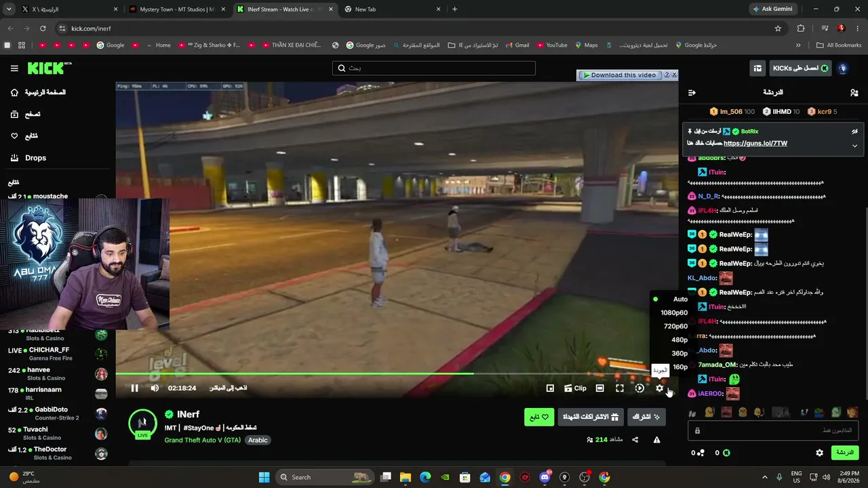The height and width of the screenshot is (488, 868).
Task: Enter fullscreen mode in the player
Action: pyautogui.click(x=620, y=388)
